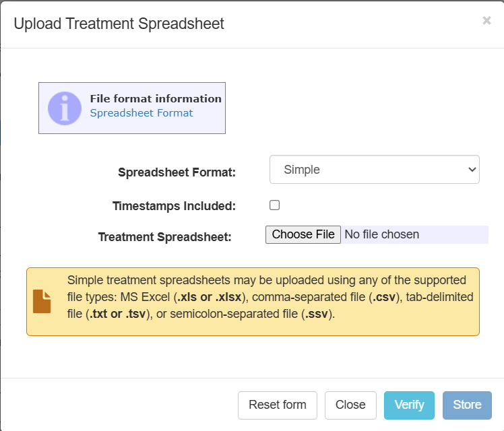Click the Spreadsheet Format field label
This screenshot has width=504, height=431.
coord(177,172)
